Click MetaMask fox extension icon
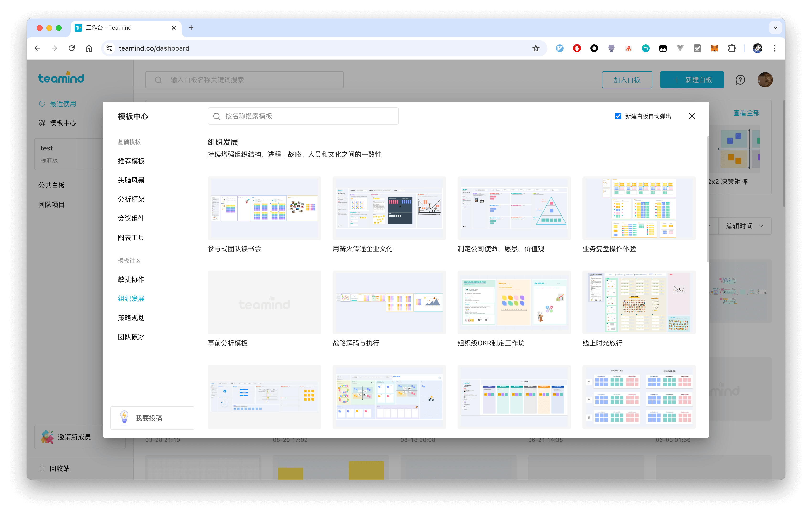Image resolution: width=812 pixels, height=515 pixels. pos(714,48)
